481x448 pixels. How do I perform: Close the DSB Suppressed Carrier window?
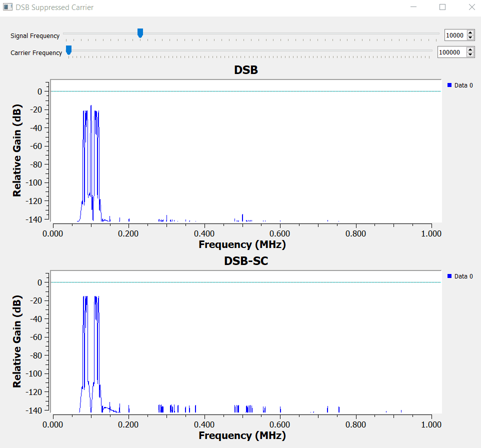tap(471, 7)
